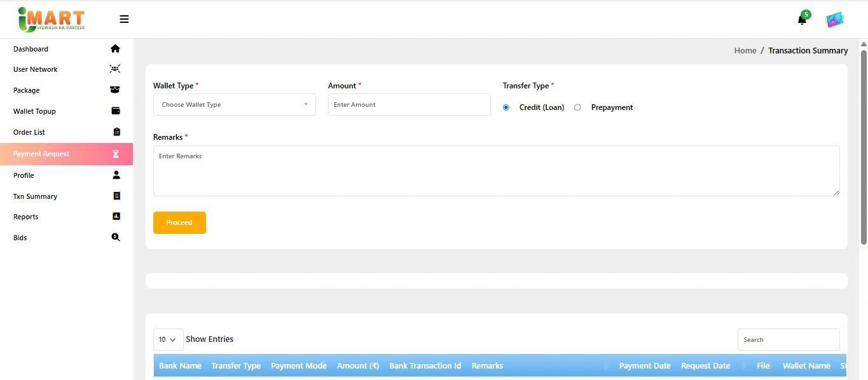Click the Enter Remarks text area
Screen dimensions: 868x380
[496, 171]
